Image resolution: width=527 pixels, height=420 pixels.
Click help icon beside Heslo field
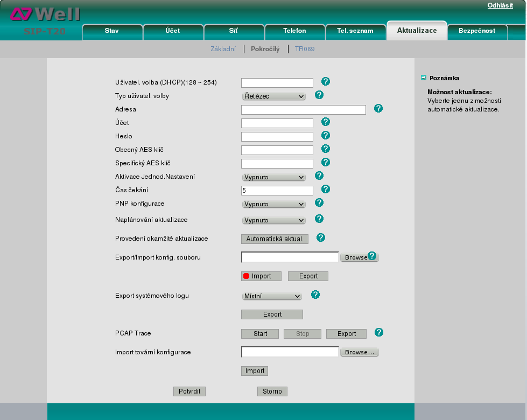point(326,136)
